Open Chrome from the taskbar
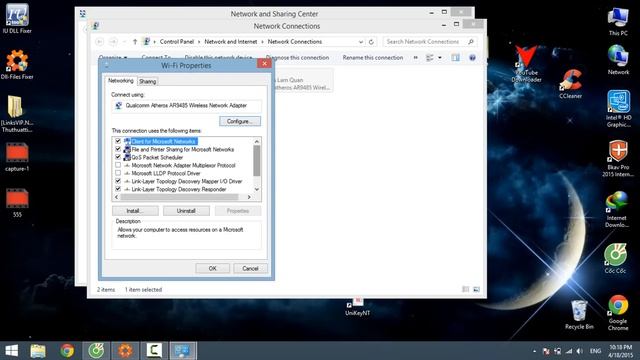The width and height of the screenshot is (640, 360). pos(67,351)
